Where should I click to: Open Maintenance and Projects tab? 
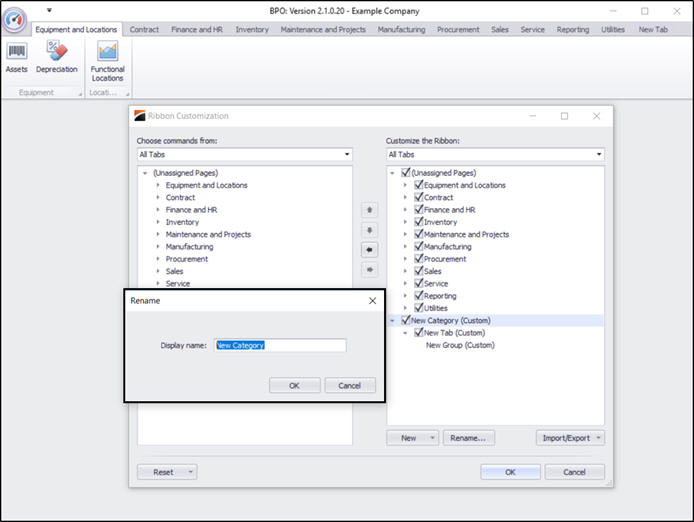323,30
